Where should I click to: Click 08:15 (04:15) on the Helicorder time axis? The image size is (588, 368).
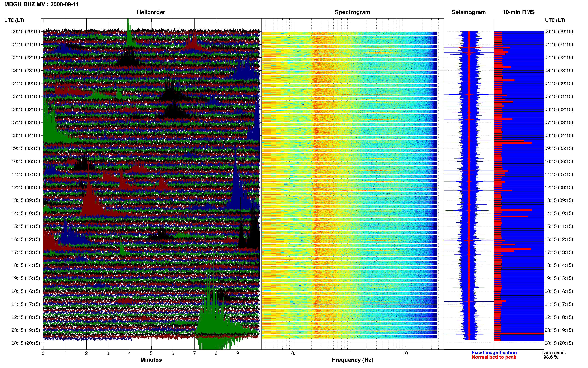tap(26, 135)
